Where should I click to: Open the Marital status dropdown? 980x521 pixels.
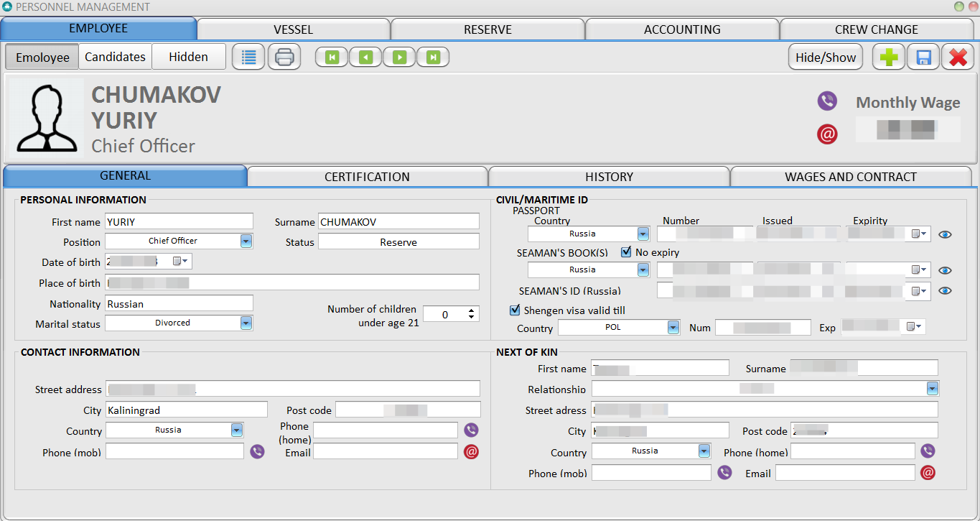pos(246,323)
